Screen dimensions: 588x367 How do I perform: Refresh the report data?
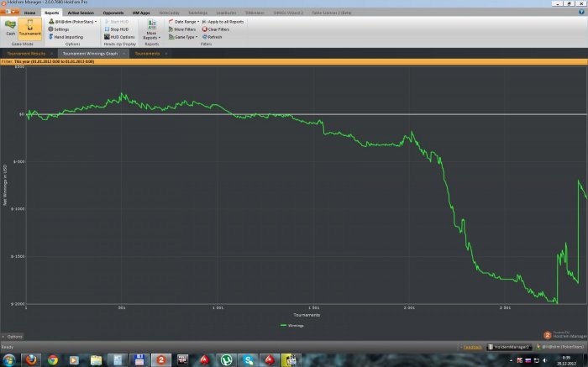coord(213,37)
